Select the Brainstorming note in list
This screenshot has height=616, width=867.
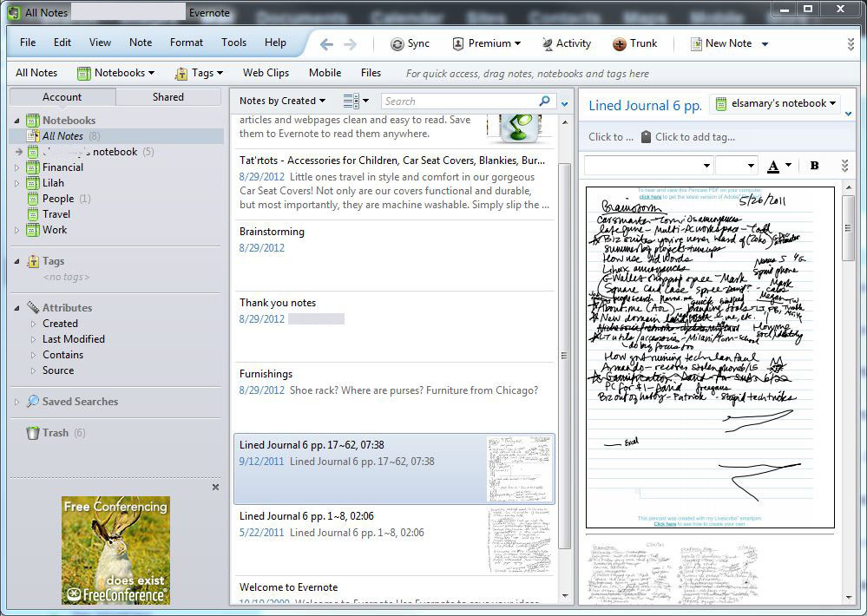pos(272,232)
